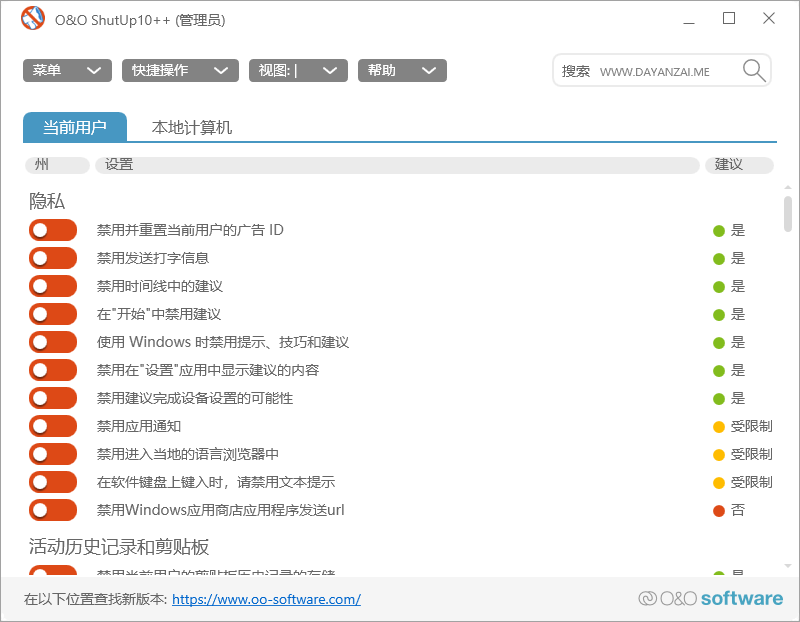This screenshot has height=622, width=800.
Task: Toggle 禁用时间线中的建议 switch
Action: click(53, 286)
